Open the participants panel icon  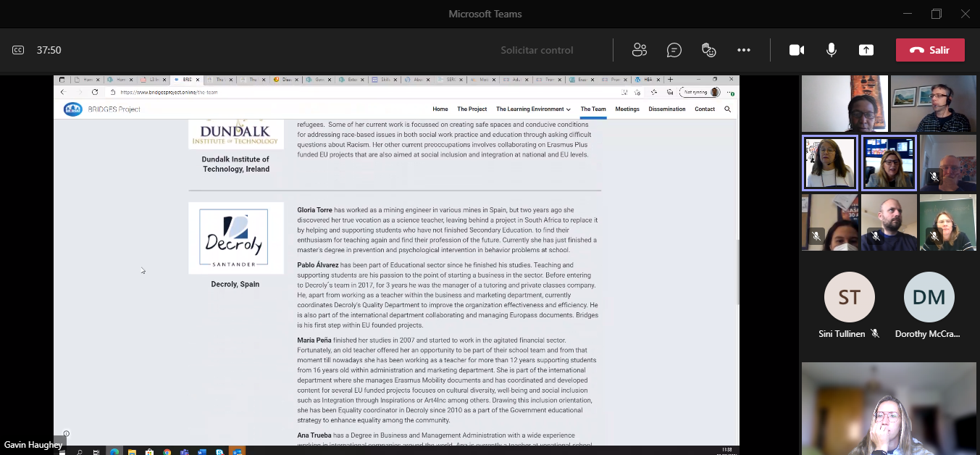639,50
